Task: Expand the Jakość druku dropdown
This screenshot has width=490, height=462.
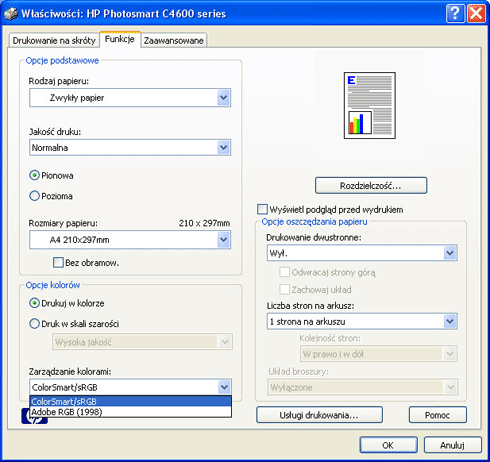Action: [x=130, y=147]
